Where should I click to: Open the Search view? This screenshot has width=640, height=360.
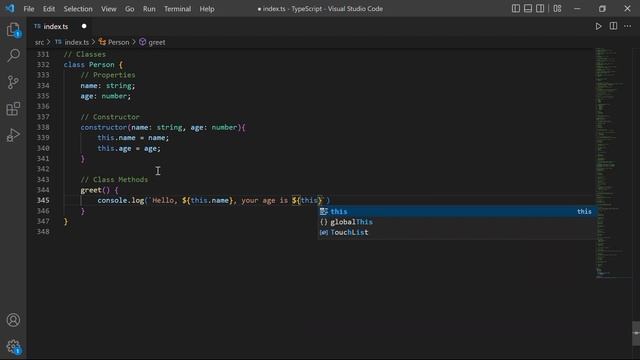coord(13,55)
